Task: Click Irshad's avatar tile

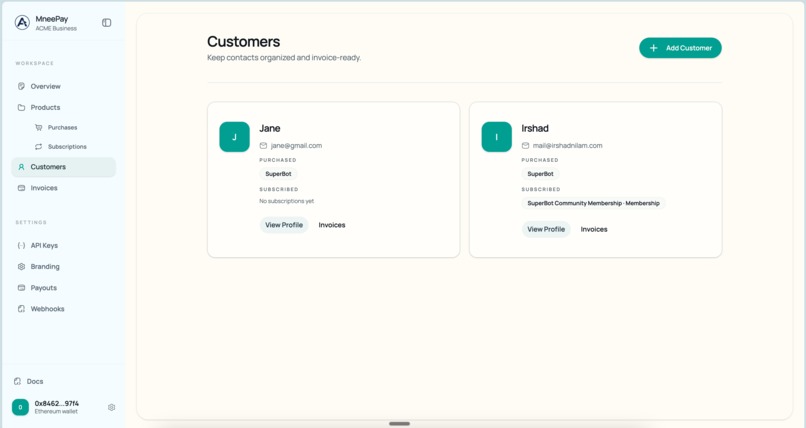Action: pyautogui.click(x=497, y=137)
